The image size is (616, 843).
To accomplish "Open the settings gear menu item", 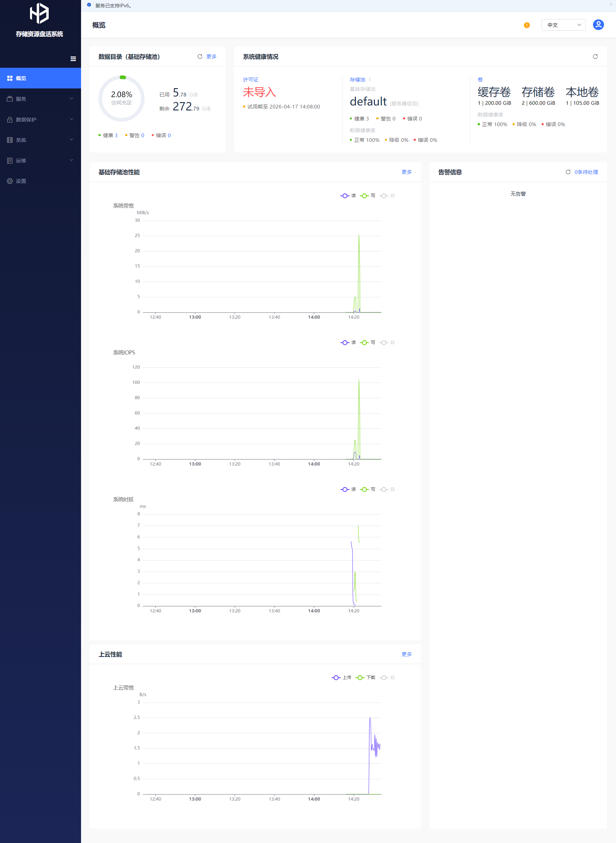I will (21, 181).
